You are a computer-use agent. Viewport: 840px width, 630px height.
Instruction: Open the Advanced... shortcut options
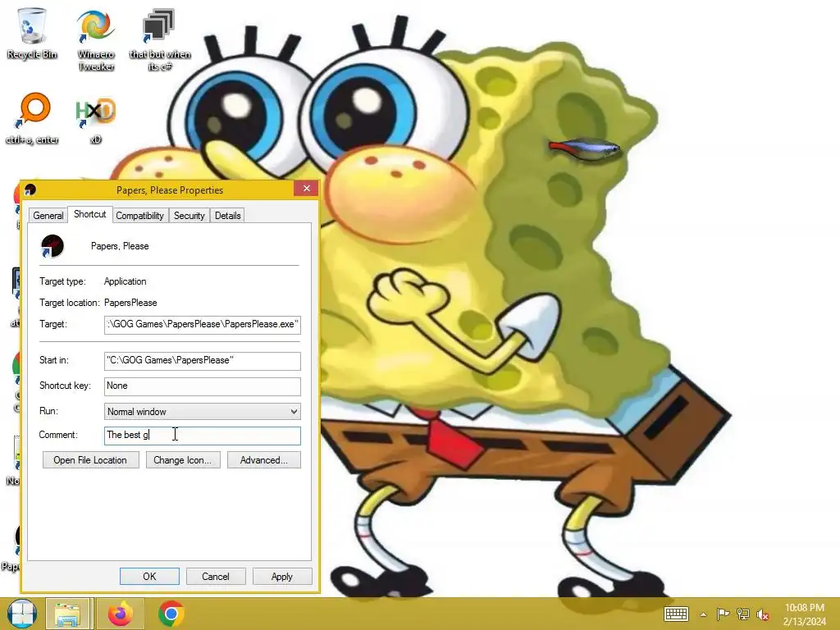264,460
